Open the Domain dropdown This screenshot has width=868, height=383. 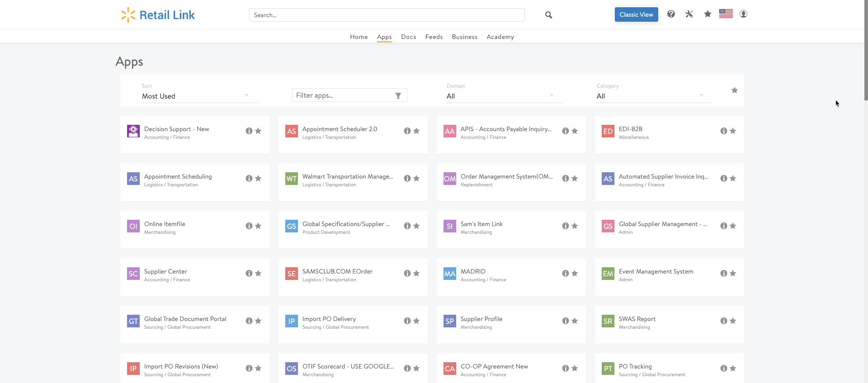(x=504, y=96)
